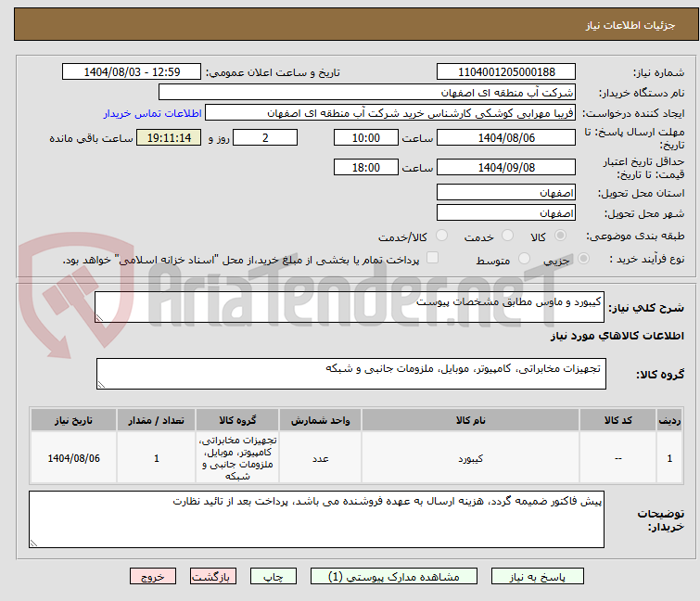Click the validity time field 18:00
The height and width of the screenshot is (601, 700).
366,168
